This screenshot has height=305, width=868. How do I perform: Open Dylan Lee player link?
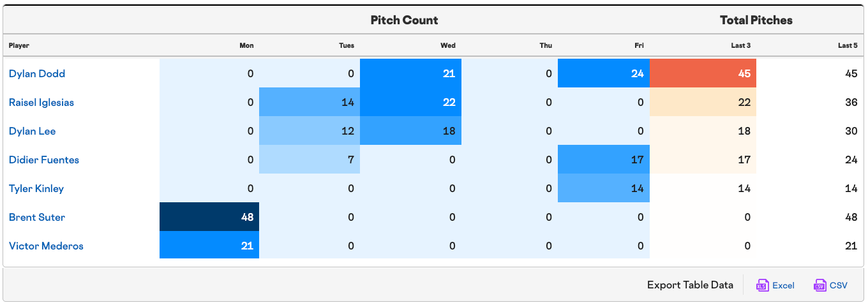click(x=33, y=131)
